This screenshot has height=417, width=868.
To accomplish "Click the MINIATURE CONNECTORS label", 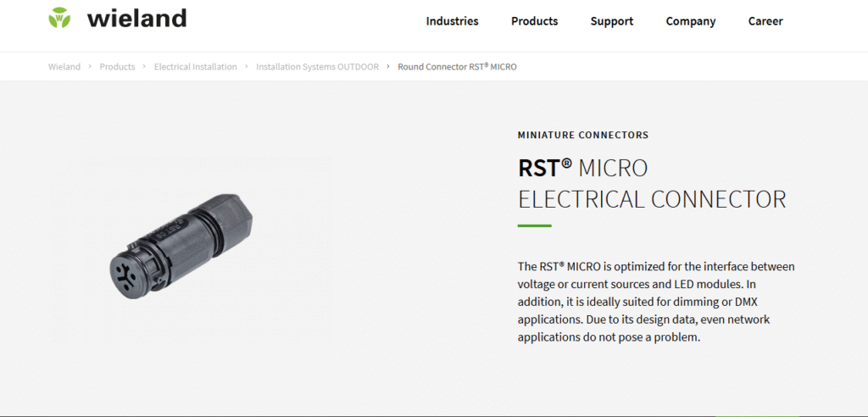I will pos(583,135).
